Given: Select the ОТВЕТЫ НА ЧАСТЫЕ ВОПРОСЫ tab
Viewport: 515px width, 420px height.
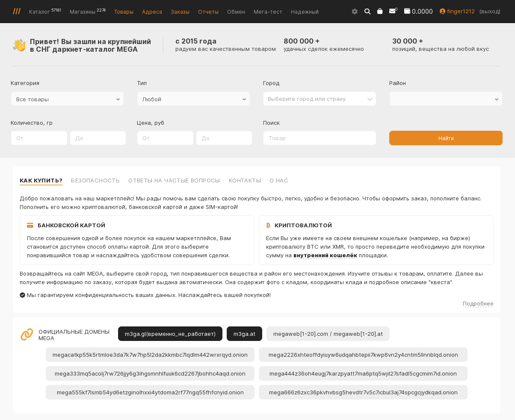Looking at the screenshot, I should (174, 181).
